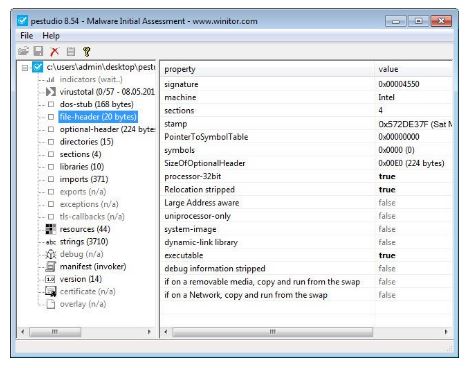Click the certificate icon in the tree
Screen dimensions: 470x368
coord(51,292)
